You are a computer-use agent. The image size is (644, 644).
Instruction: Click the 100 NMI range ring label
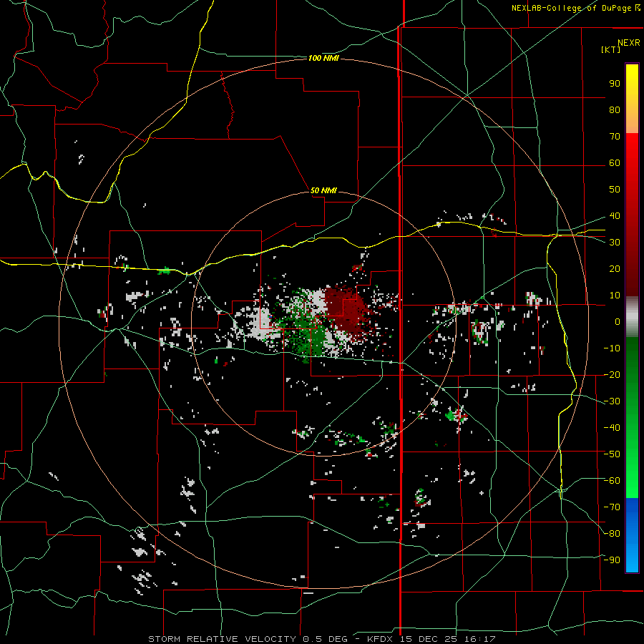323,59
